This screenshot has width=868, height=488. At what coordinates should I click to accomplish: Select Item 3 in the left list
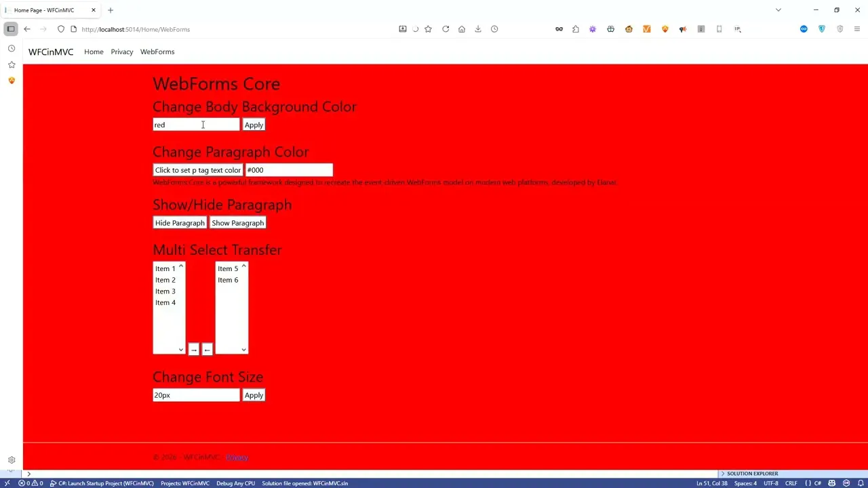click(x=165, y=291)
